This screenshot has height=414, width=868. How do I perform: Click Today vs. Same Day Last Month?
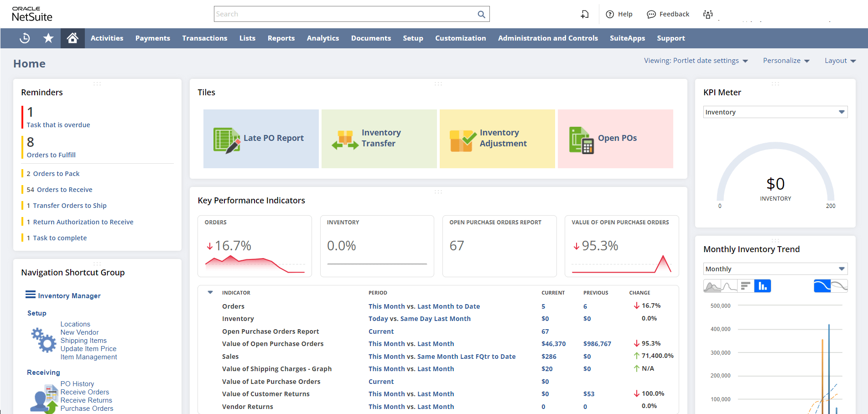(x=420, y=319)
